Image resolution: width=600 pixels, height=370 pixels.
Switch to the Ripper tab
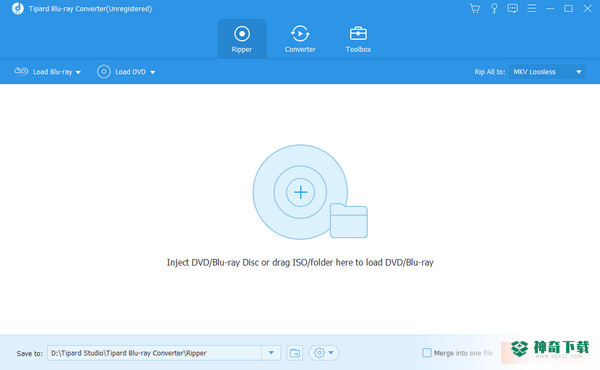point(242,39)
